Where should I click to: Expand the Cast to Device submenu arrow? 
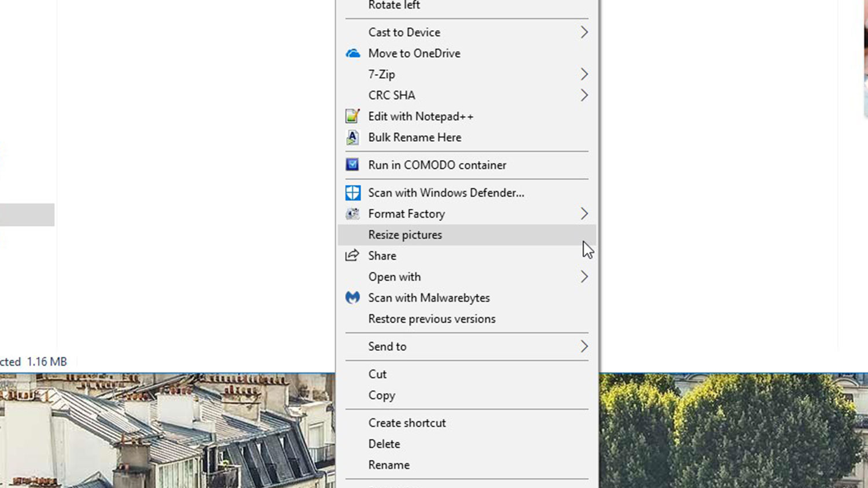click(x=584, y=32)
